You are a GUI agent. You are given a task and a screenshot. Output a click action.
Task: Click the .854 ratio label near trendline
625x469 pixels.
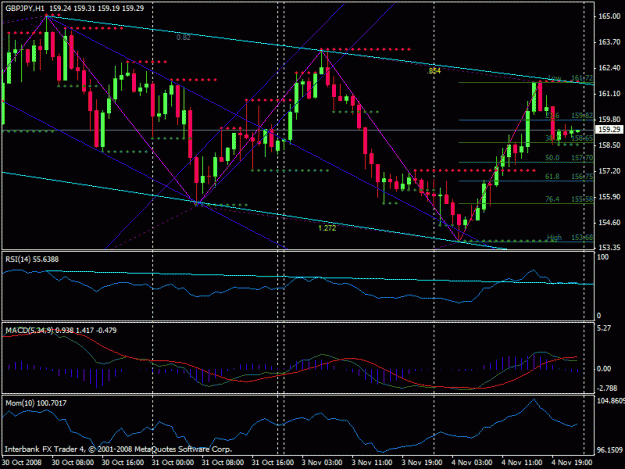(x=434, y=71)
